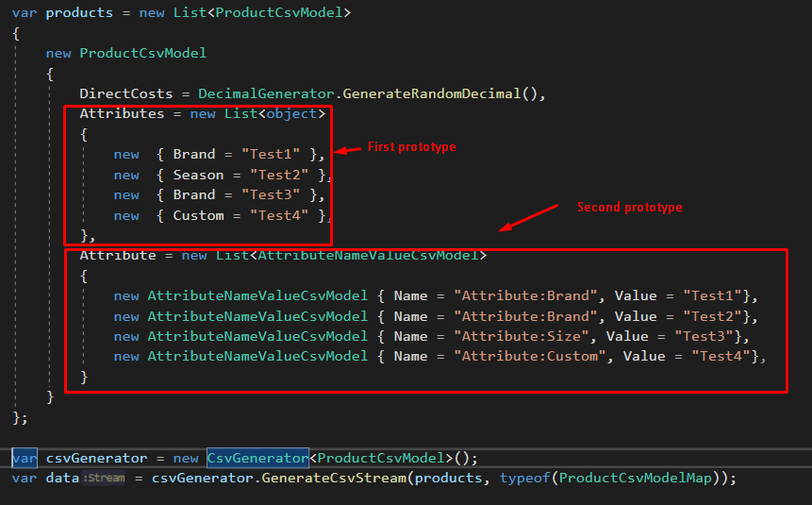
Task: Click the 'GenerateRandomDecimal()' method call
Action: click(440, 93)
